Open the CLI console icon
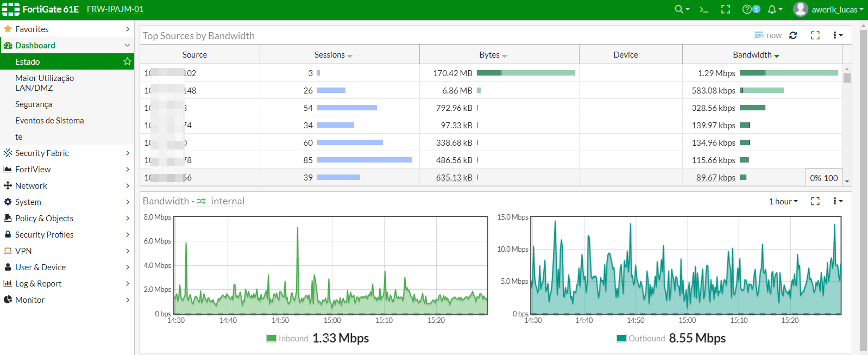Image resolution: width=868 pixels, height=355 pixels. click(x=704, y=9)
